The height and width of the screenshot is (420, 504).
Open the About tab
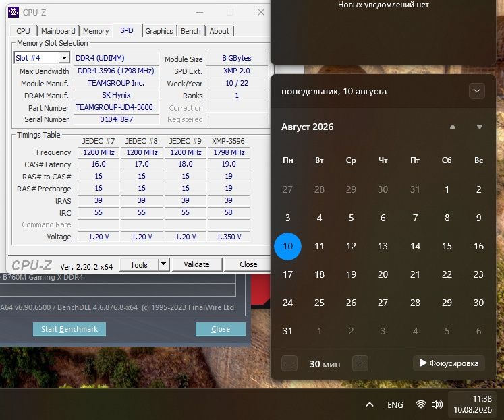219,31
